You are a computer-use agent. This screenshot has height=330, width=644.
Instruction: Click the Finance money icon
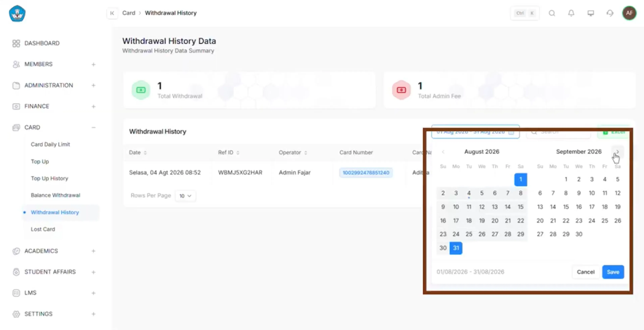click(16, 106)
